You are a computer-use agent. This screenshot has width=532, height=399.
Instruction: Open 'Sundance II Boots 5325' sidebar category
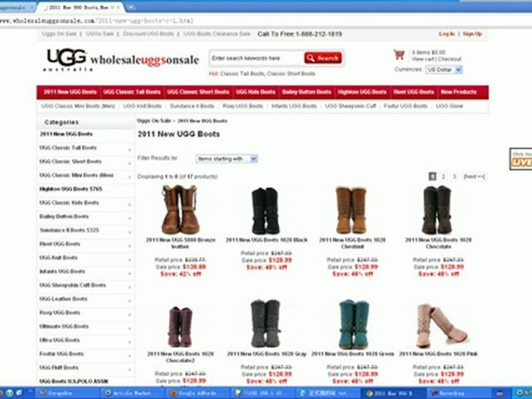[x=69, y=230]
